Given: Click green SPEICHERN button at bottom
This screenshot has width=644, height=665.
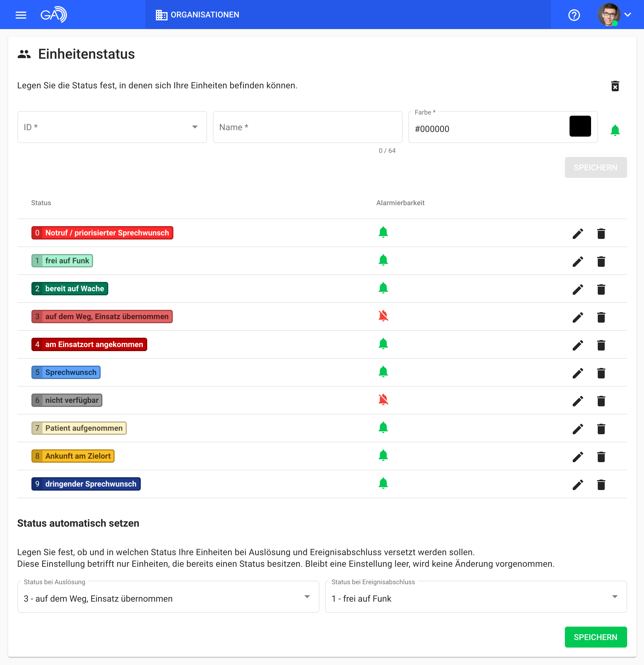Looking at the screenshot, I should 595,637.
